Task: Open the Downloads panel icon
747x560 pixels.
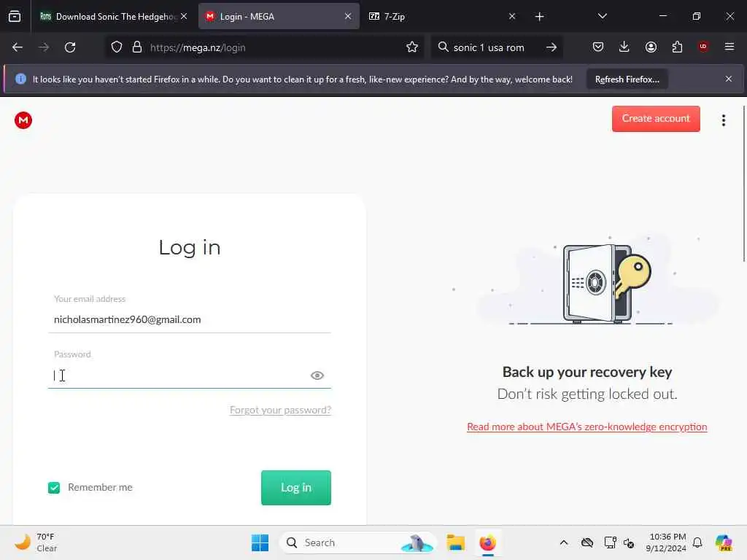Action: coord(624,47)
